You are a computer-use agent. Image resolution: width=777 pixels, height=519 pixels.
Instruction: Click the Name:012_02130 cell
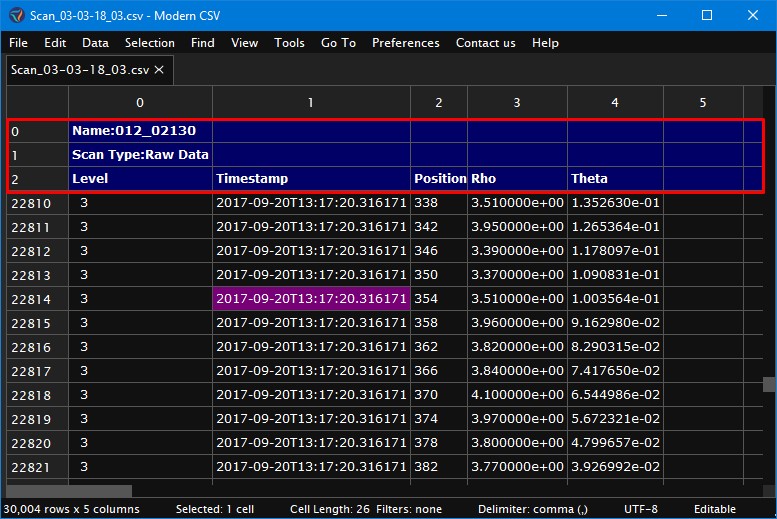click(x=140, y=131)
